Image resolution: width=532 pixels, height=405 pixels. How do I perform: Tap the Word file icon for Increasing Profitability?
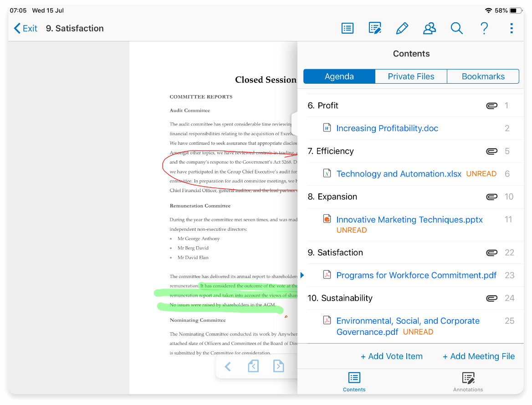pyautogui.click(x=327, y=128)
